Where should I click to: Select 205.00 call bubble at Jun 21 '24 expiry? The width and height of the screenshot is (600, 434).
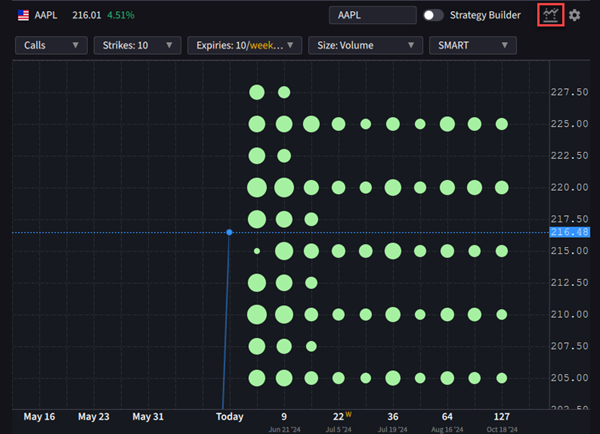[x=284, y=378]
